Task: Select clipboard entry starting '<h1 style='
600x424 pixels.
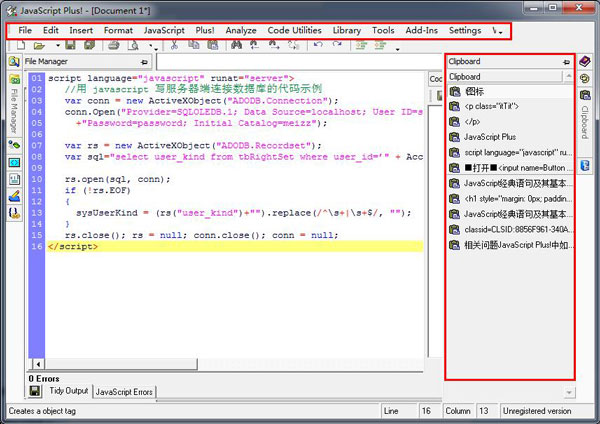Action: tap(509, 199)
